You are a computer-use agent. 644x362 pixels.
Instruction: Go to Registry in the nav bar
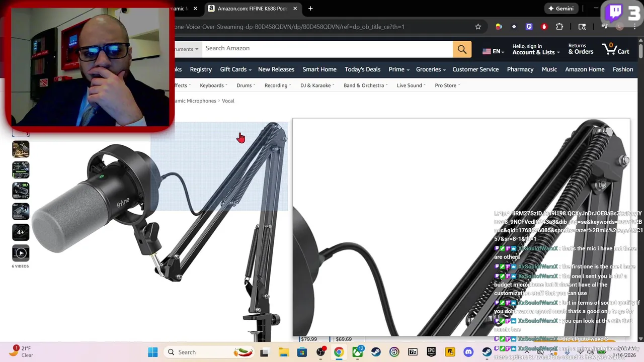coord(201,69)
